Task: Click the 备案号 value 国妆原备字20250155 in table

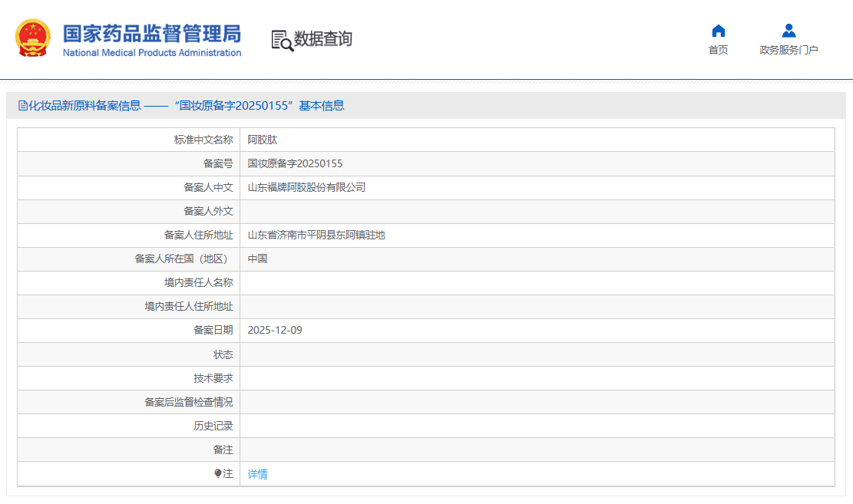Action: click(x=295, y=163)
